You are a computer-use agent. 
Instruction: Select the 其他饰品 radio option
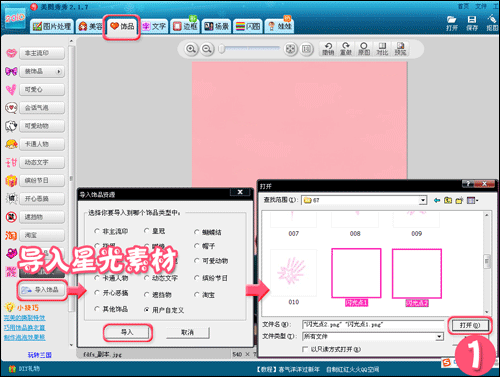pyautogui.click(x=97, y=309)
